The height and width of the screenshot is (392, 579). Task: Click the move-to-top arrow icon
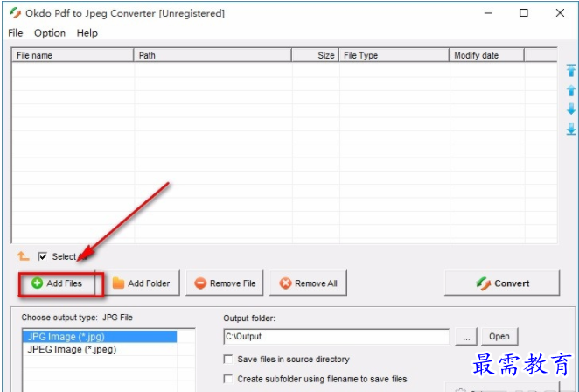[x=571, y=71]
